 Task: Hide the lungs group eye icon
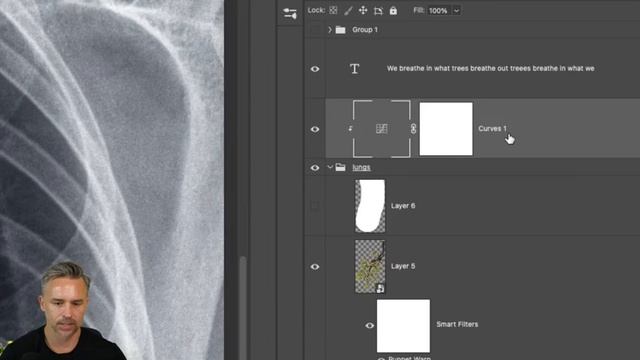pyautogui.click(x=315, y=168)
